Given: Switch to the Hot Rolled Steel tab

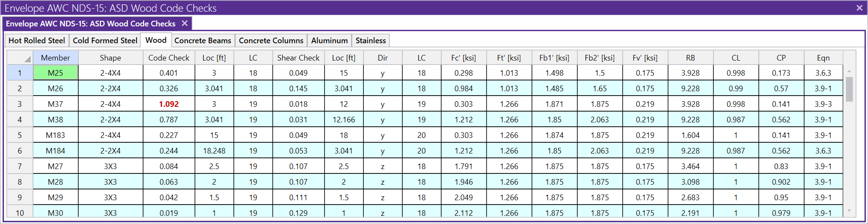Looking at the screenshot, I should pos(37,41).
